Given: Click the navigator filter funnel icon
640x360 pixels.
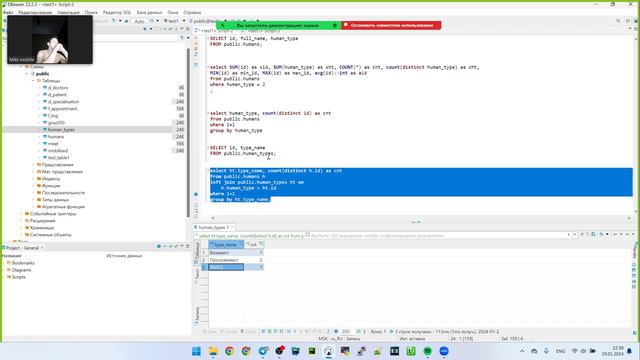Looking at the screenshot, I should click(182, 38).
